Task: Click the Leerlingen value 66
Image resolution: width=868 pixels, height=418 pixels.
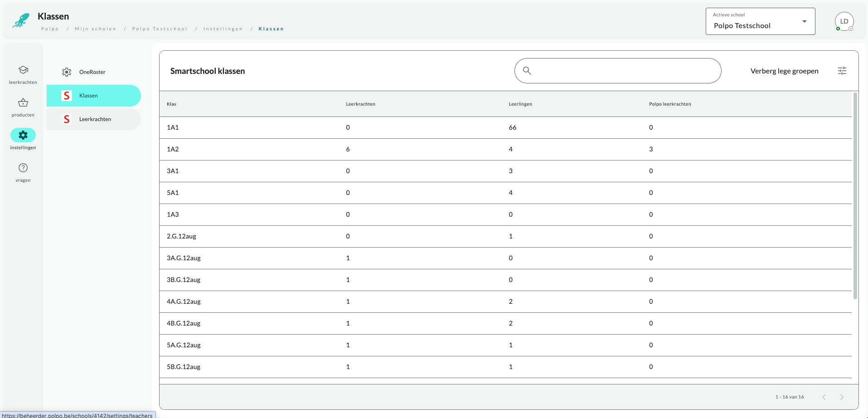Action: (x=513, y=128)
